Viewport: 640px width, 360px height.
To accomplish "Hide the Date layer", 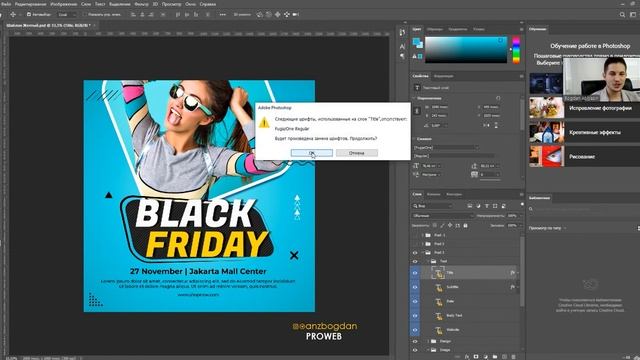I will (x=415, y=301).
